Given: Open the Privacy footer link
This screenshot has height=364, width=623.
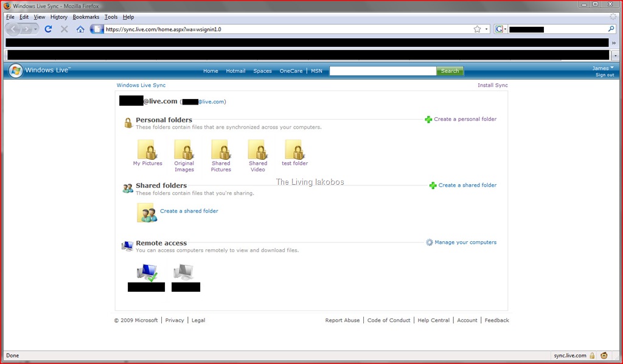Looking at the screenshot, I should (x=175, y=320).
